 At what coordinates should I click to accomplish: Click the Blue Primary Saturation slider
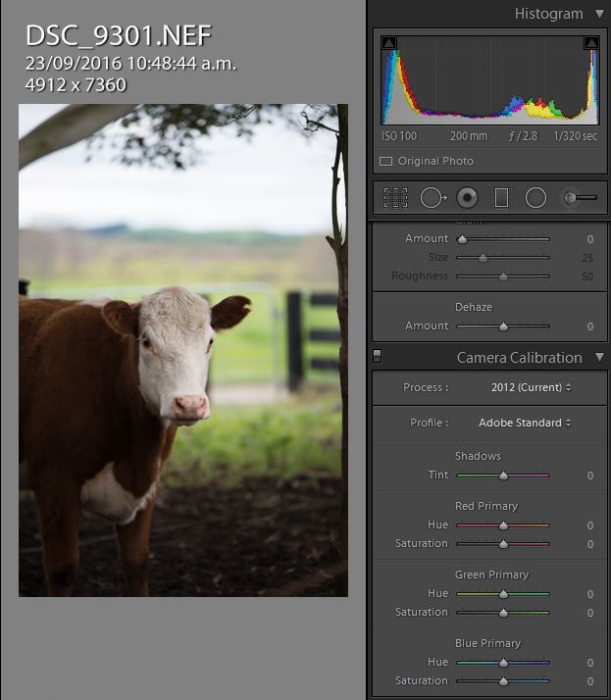(503, 681)
